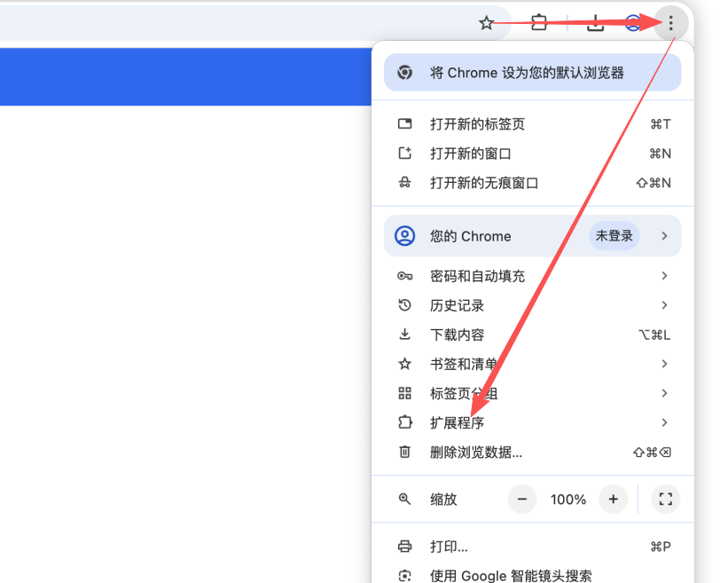Click the star icon beside 书签和清单
Screen dimensions: 728x583
click(x=405, y=364)
